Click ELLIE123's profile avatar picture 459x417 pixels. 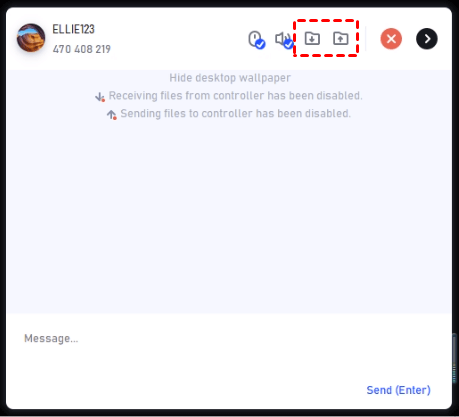(x=31, y=38)
